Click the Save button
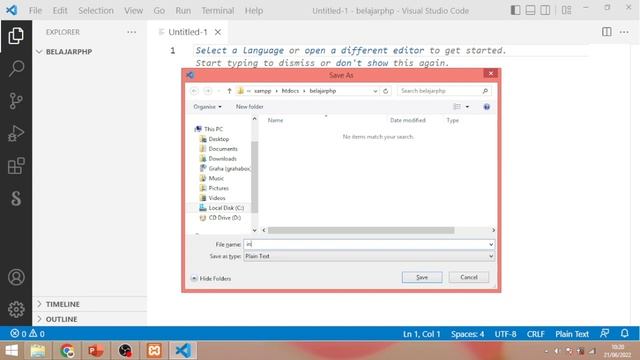The height and width of the screenshot is (360, 640). [422, 277]
